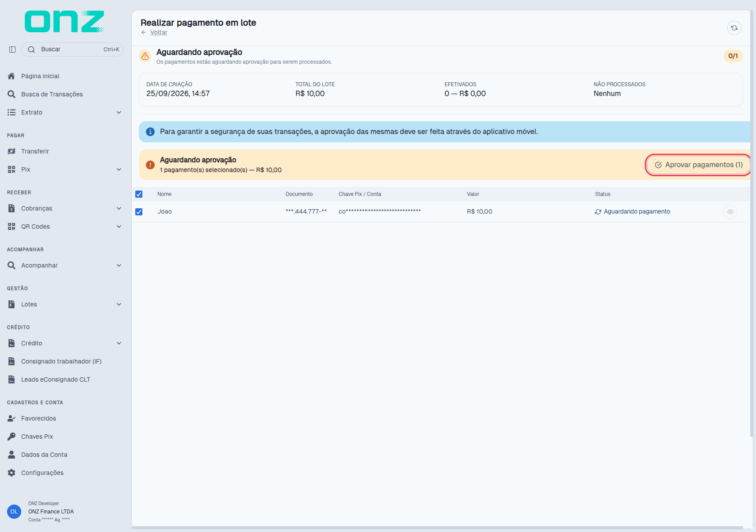This screenshot has width=756, height=532.
Task: Click the Leads eConsignado CLT icon
Action: [11, 379]
